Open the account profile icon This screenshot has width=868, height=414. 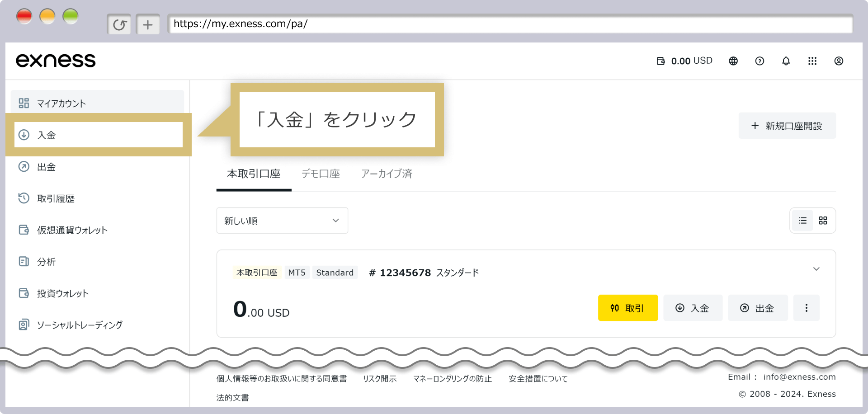(x=839, y=61)
